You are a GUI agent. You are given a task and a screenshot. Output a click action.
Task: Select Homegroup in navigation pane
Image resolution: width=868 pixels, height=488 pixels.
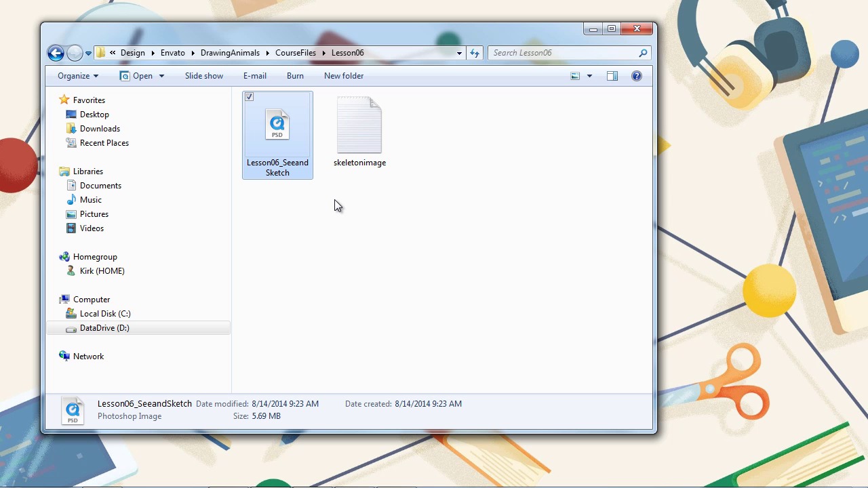coord(95,257)
